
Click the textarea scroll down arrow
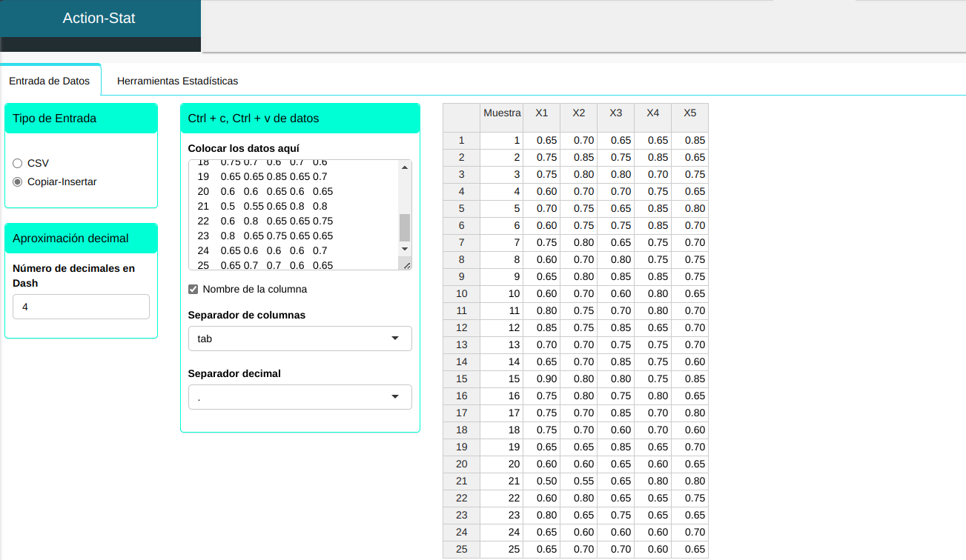(x=405, y=249)
